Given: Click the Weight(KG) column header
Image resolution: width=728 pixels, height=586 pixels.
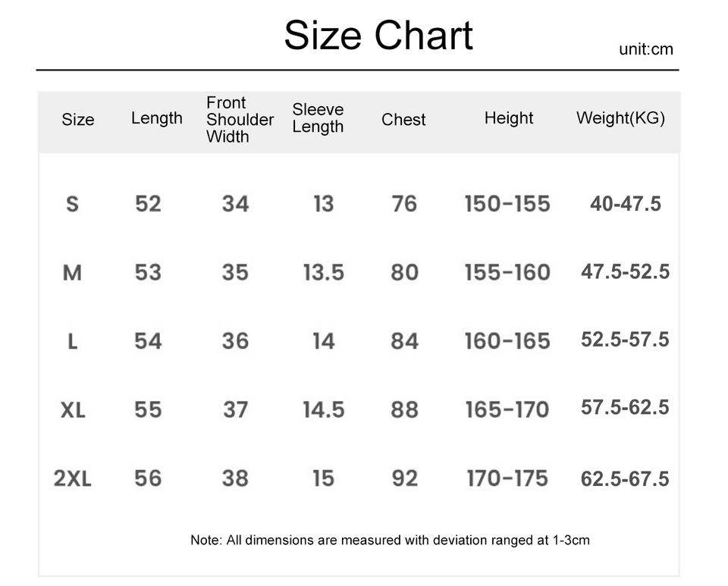Looking at the screenshot, I should (621, 118).
